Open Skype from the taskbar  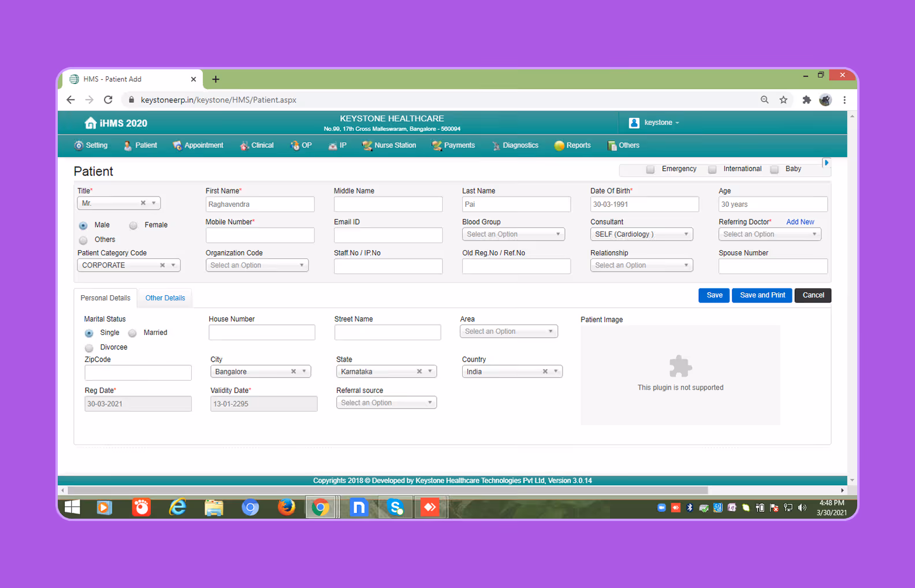coord(395,507)
